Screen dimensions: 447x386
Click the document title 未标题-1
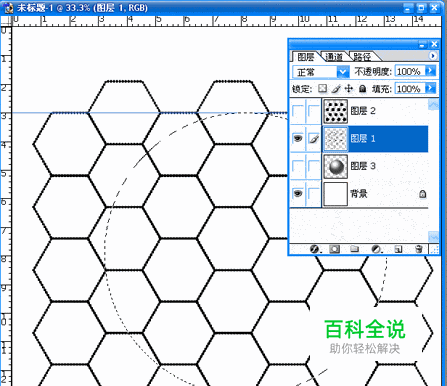point(35,8)
